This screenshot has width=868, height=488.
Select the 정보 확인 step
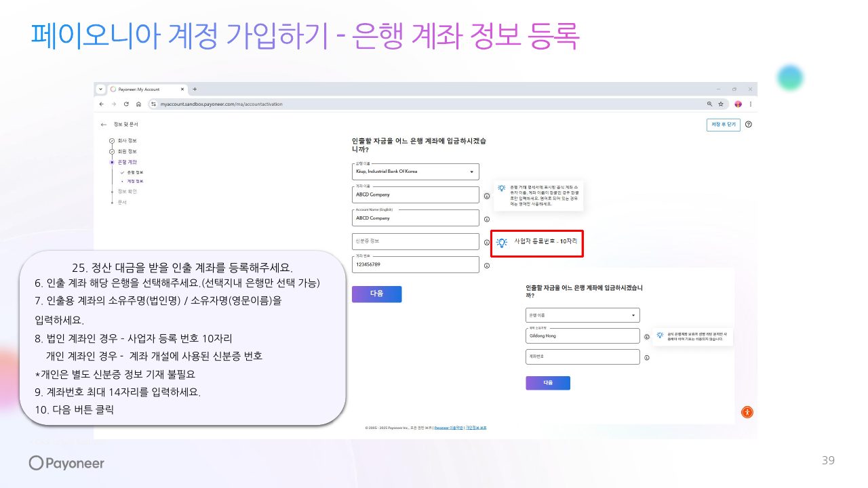127,191
